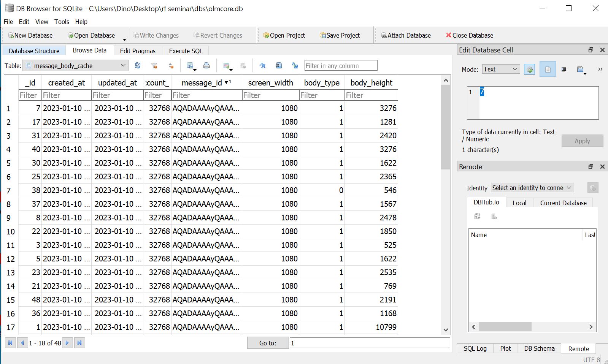Open the Tools menu
This screenshot has width=608, height=364.
coord(62,22)
